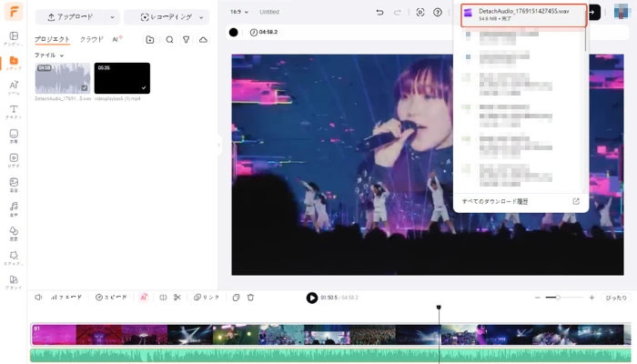Viewport: 637px width, 364px height.
Task: Toggle checkbox on the DetachAudio wav thumbnail
Action: pyautogui.click(x=84, y=87)
